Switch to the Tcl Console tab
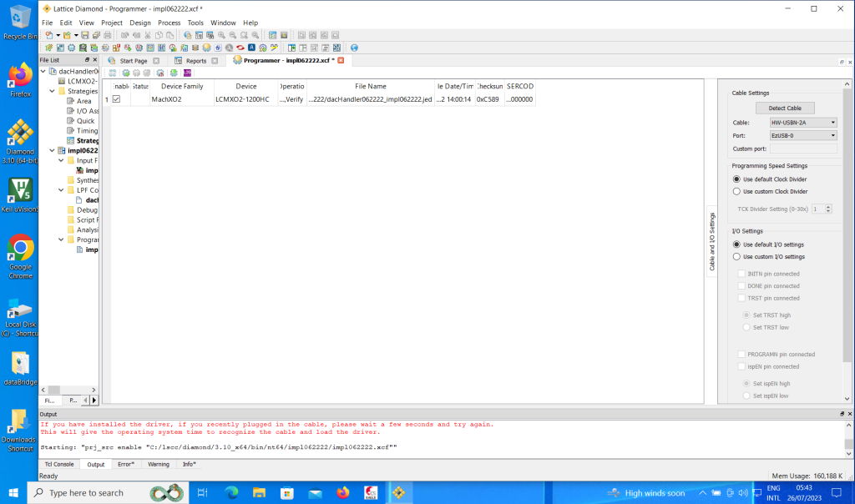This screenshot has width=855, height=504. coord(59,464)
